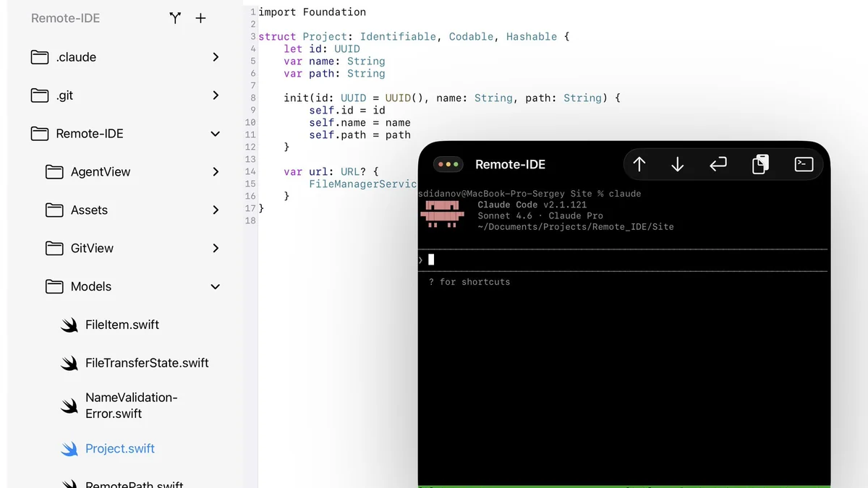The image size is (868, 488).
Task: Select the AgentView folder label
Action: coord(101,172)
